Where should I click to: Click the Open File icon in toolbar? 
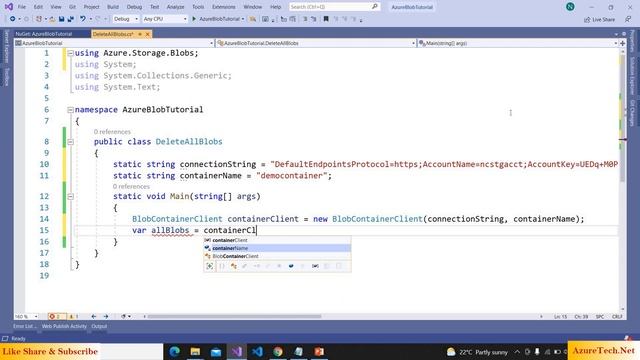click(x=52, y=19)
